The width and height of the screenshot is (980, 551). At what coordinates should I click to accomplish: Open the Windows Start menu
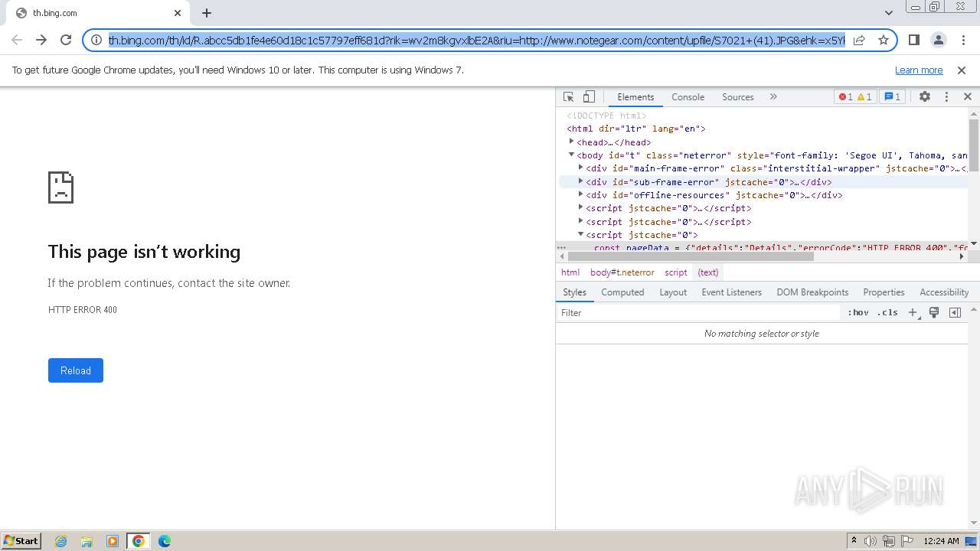coord(21,541)
